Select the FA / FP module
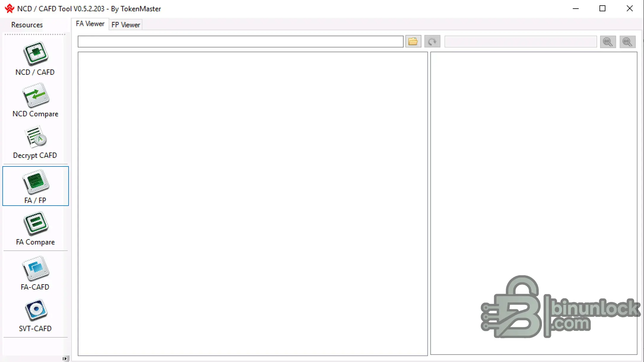 [x=35, y=186]
